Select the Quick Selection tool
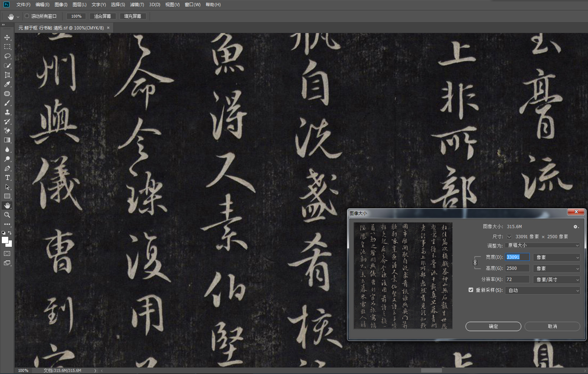The height and width of the screenshot is (374, 588). [7, 65]
